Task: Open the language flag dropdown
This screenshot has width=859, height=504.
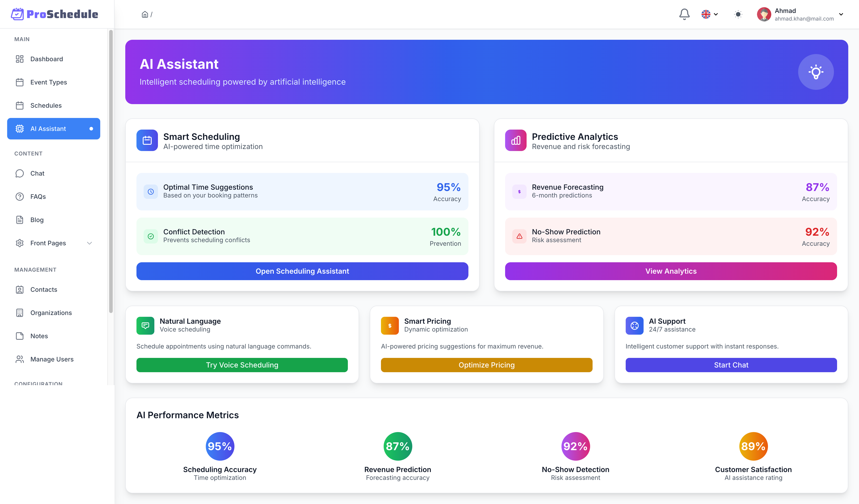Action: click(710, 14)
